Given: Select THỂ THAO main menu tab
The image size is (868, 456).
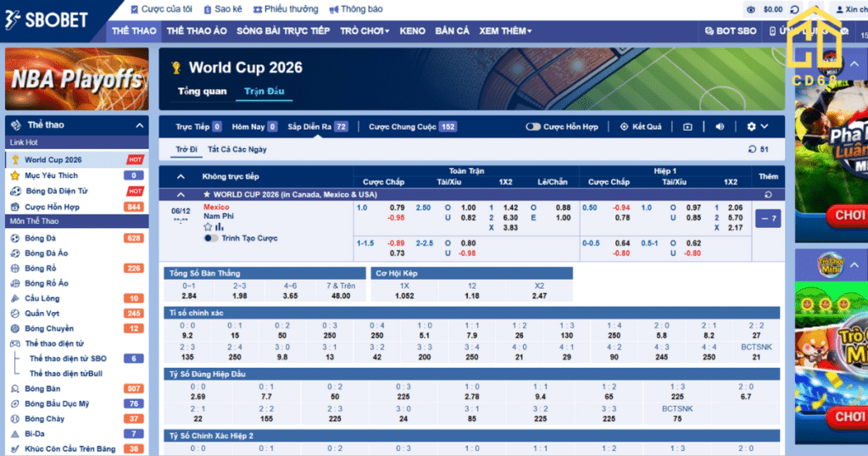Looking at the screenshot, I should (134, 31).
